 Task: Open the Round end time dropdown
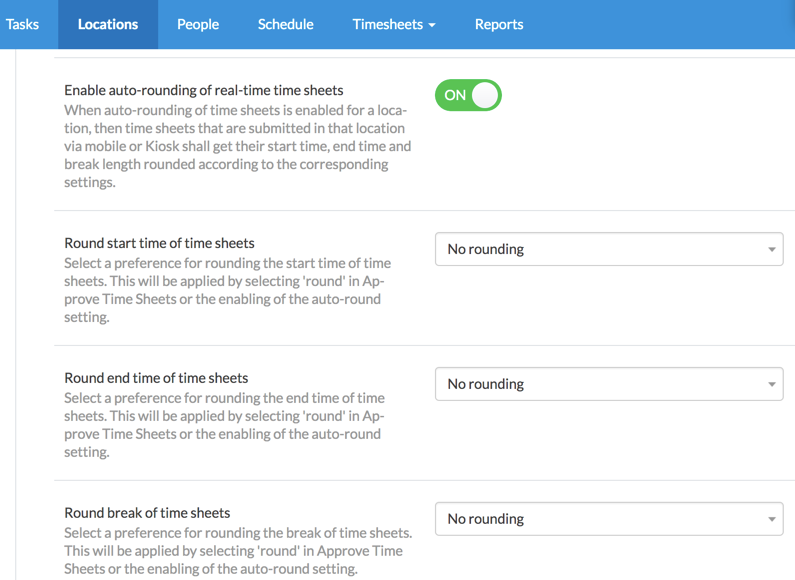(608, 384)
